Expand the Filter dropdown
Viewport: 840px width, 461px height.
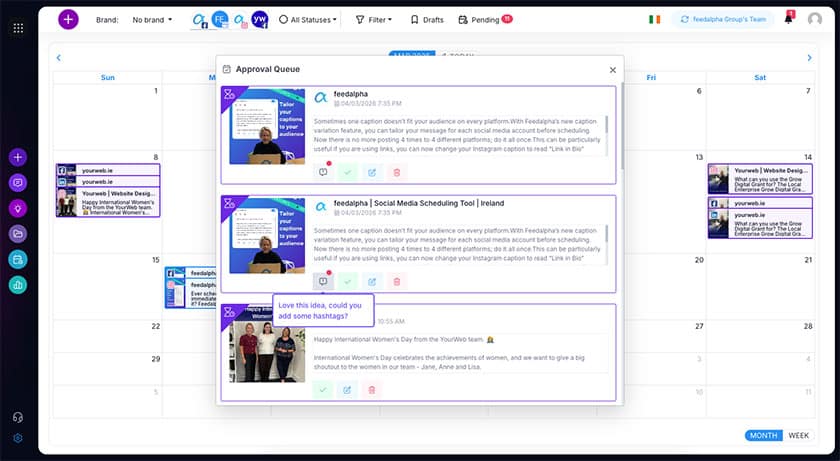(375, 19)
